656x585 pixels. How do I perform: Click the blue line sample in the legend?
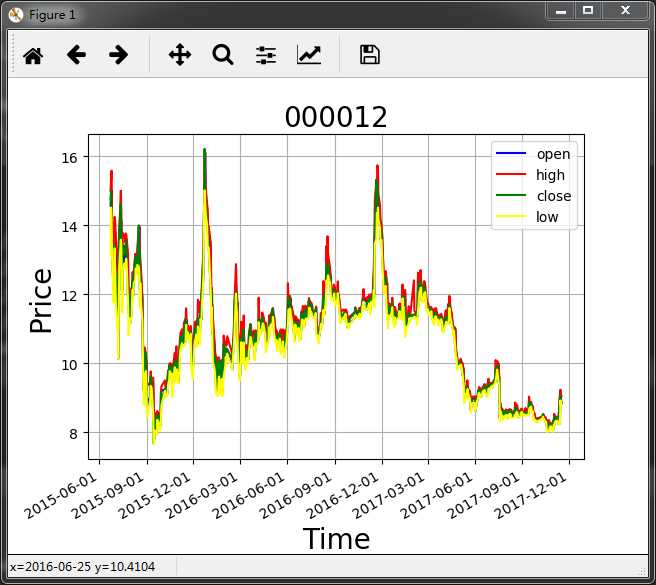[511, 154]
